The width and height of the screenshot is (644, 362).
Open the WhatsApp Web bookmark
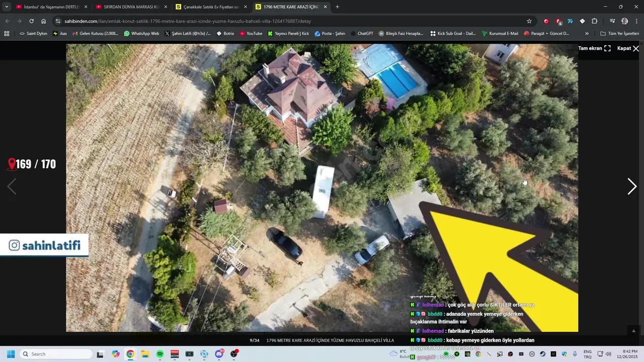click(x=141, y=33)
